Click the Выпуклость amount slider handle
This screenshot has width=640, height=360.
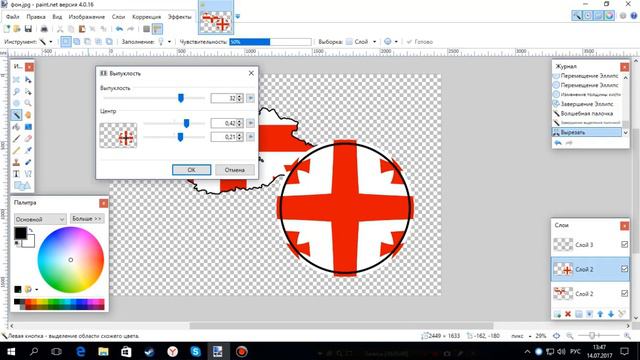(x=181, y=98)
